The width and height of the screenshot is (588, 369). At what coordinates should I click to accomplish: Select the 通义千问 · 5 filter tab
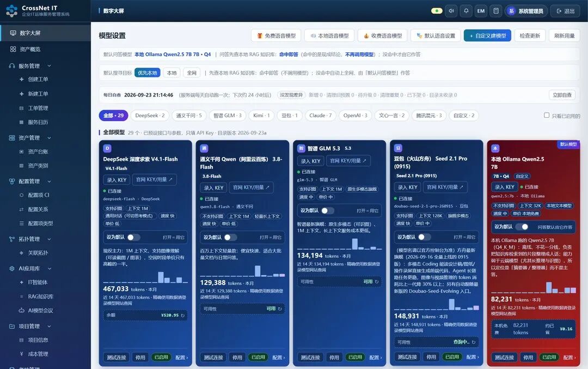coord(189,115)
